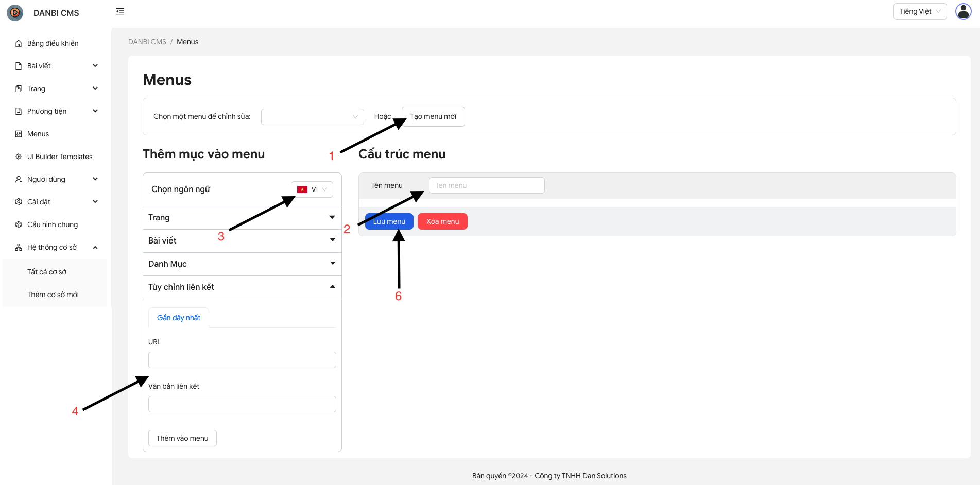
Task: Select the Gần đây nhất tab
Action: (x=179, y=318)
